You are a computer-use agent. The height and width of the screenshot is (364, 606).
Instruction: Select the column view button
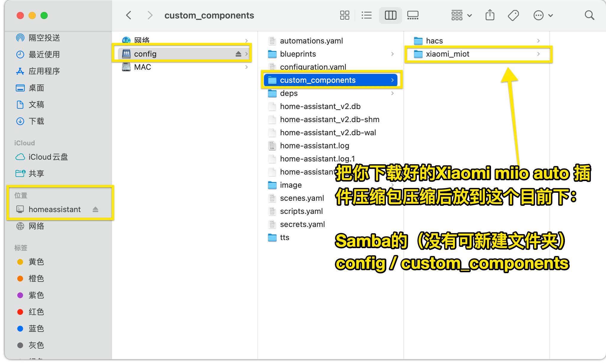click(390, 15)
